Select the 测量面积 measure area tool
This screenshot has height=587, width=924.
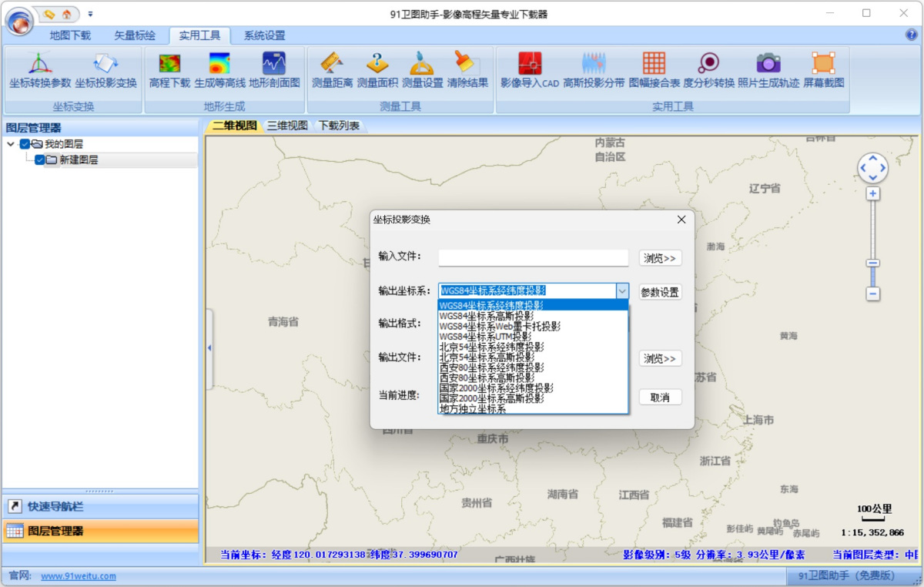click(x=377, y=70)
